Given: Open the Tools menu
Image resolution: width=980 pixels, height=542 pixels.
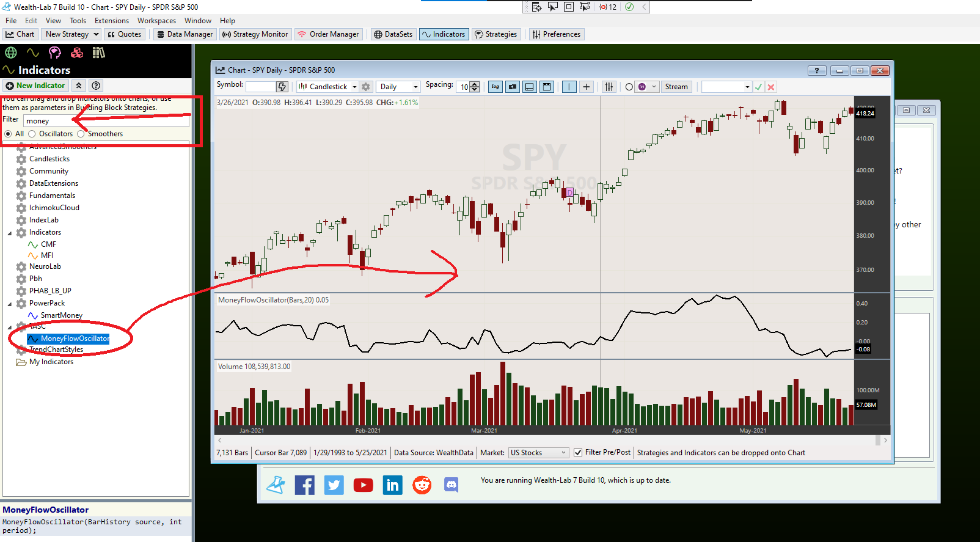Looking at the screenshot, I should [x=78, y=21].
